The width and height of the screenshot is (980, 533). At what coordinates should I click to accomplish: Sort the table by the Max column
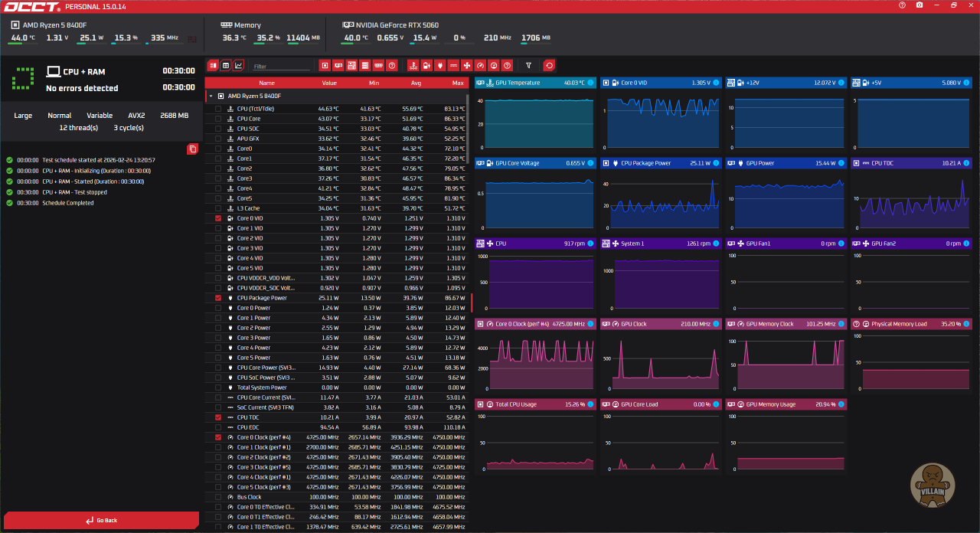pos(458,83)
